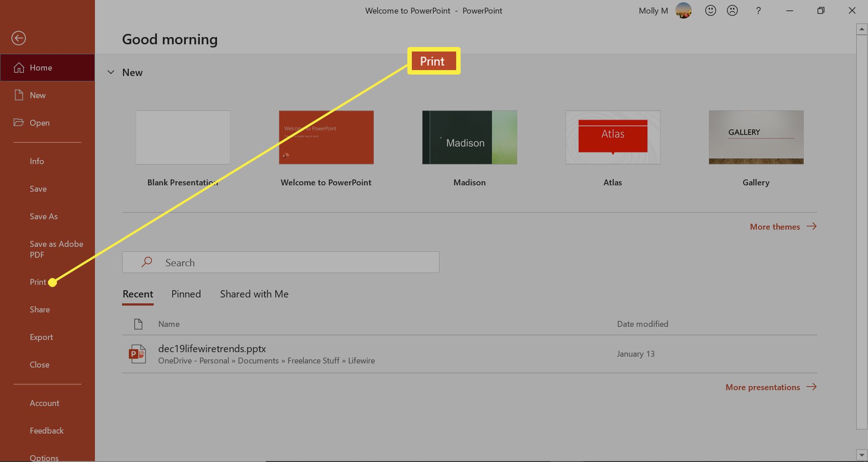Click into the Search input field
This screenshot has width=868, height=462.
coord(280,262)
